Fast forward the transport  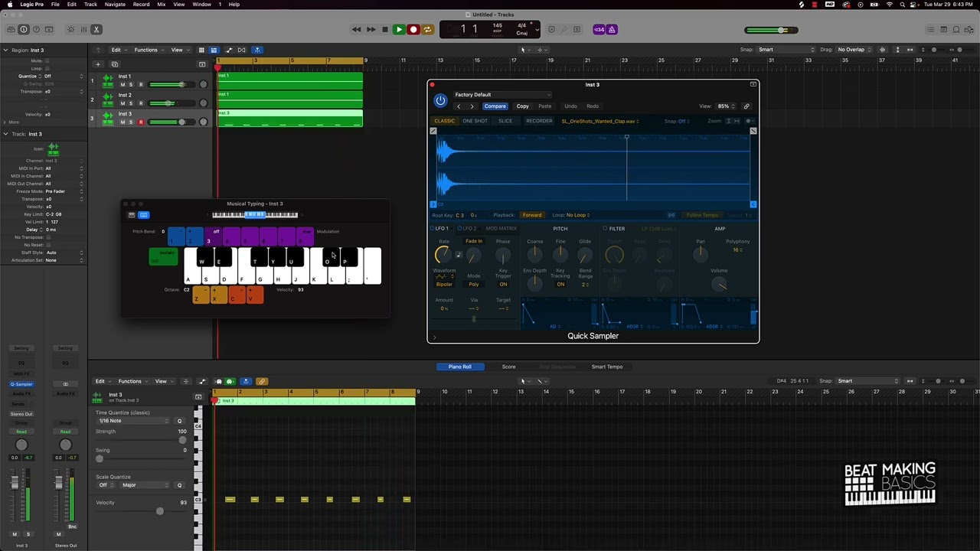[371, 29]
